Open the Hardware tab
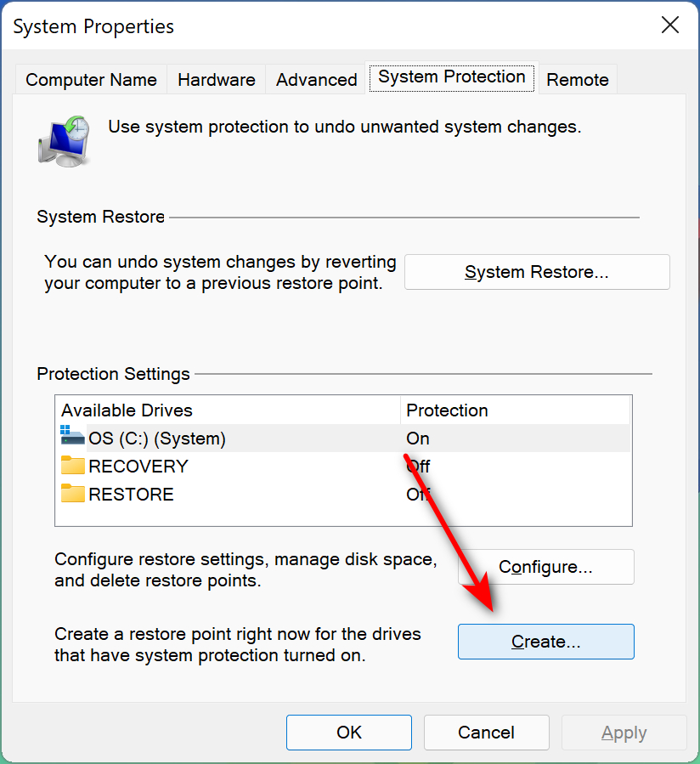This screenshot has width=700, height=764. pos(216,80)
